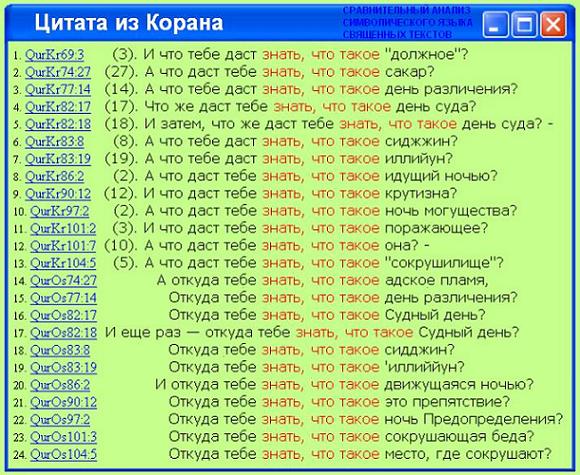Select the verse about ночь Предопределения?
This screenshot has height=475, width=580.
click(366, 420)
